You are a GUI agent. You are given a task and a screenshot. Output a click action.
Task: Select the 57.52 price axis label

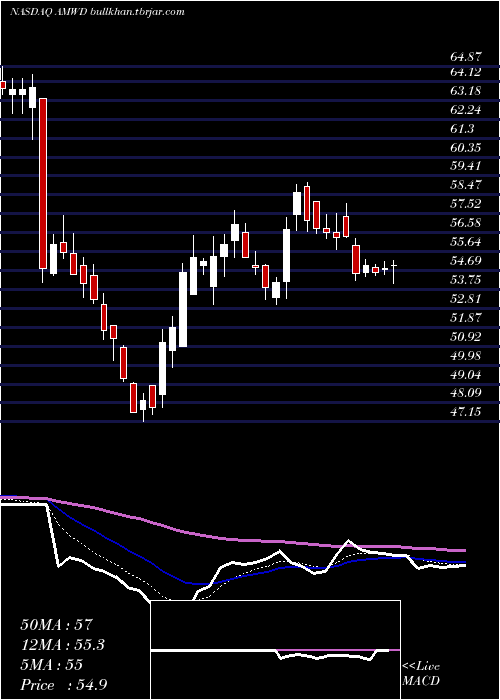(x=466, y=204)
